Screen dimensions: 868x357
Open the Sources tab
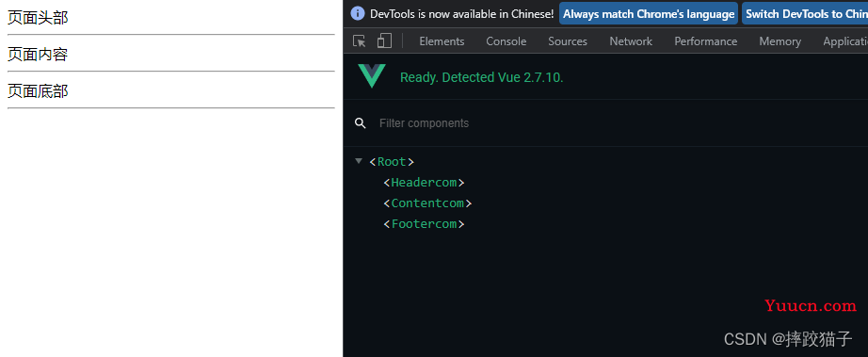[x=568, y=41]
